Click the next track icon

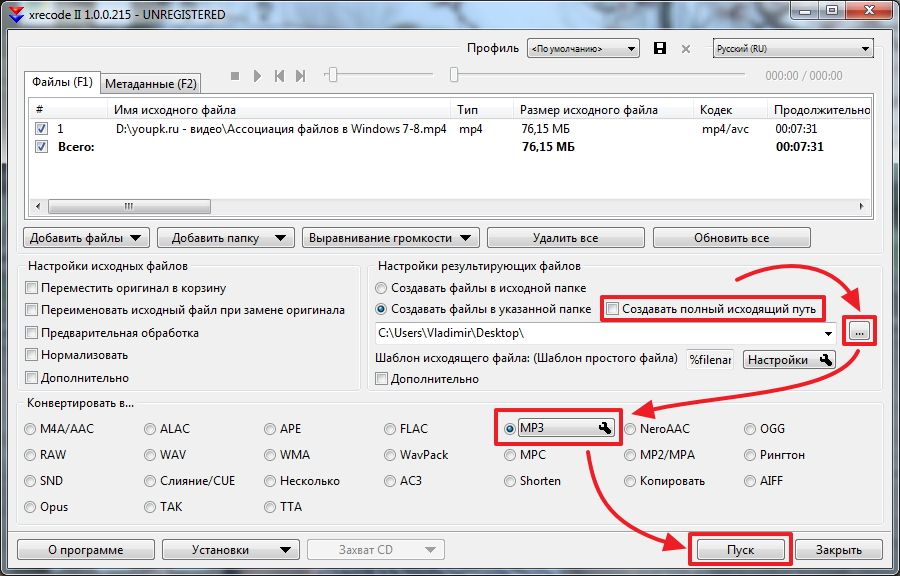300,76
